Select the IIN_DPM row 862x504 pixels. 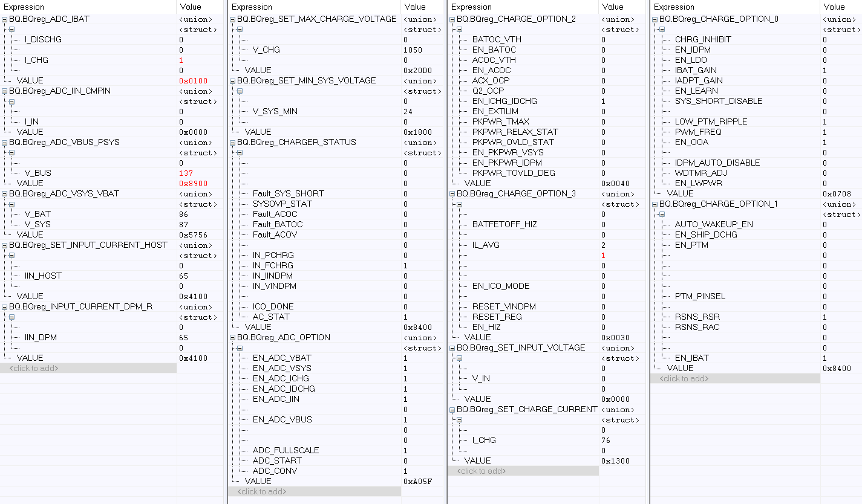(x=113, y=338)
